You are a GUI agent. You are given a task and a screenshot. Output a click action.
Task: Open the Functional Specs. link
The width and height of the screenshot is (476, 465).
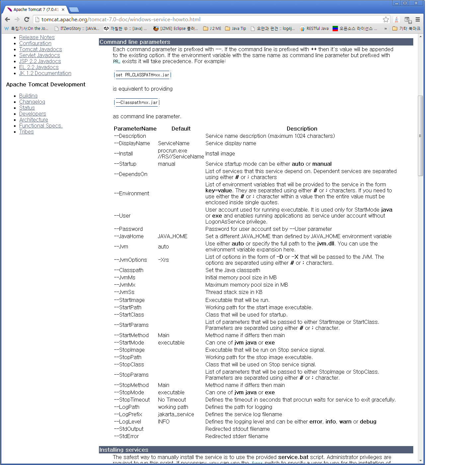point(41,126)
